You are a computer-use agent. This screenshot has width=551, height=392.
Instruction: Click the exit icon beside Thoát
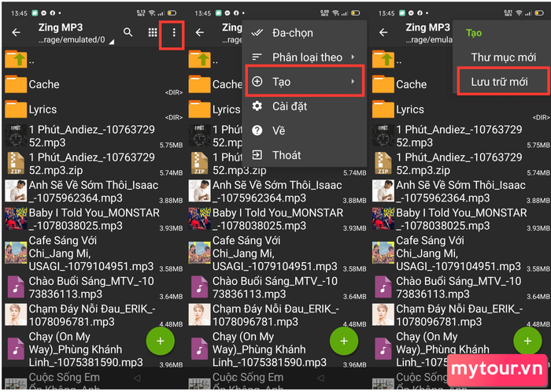coord(257,155)
